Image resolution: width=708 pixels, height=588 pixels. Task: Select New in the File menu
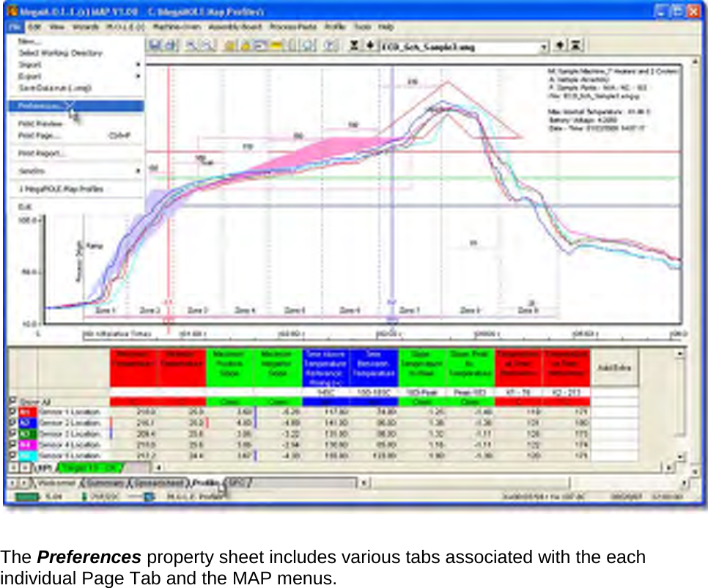click(76, 41)
